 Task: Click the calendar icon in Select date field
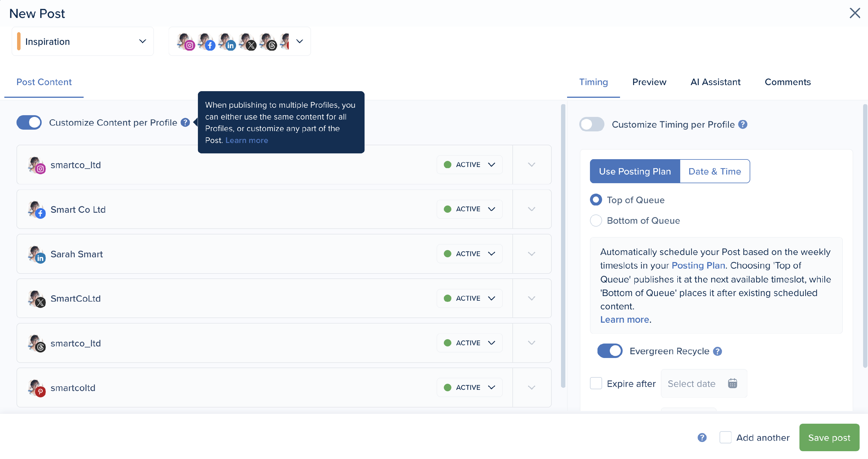point(732,383)
